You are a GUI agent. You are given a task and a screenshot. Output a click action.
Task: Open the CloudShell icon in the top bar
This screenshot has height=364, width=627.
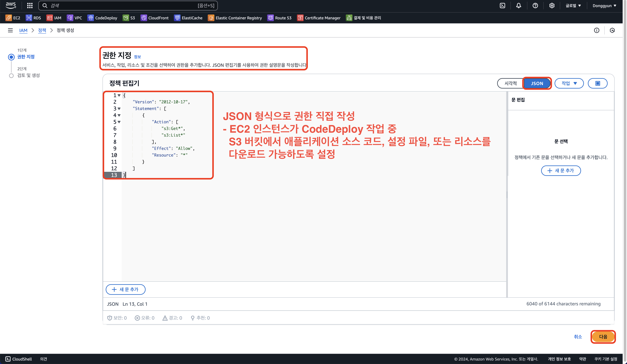coord(502,5)
